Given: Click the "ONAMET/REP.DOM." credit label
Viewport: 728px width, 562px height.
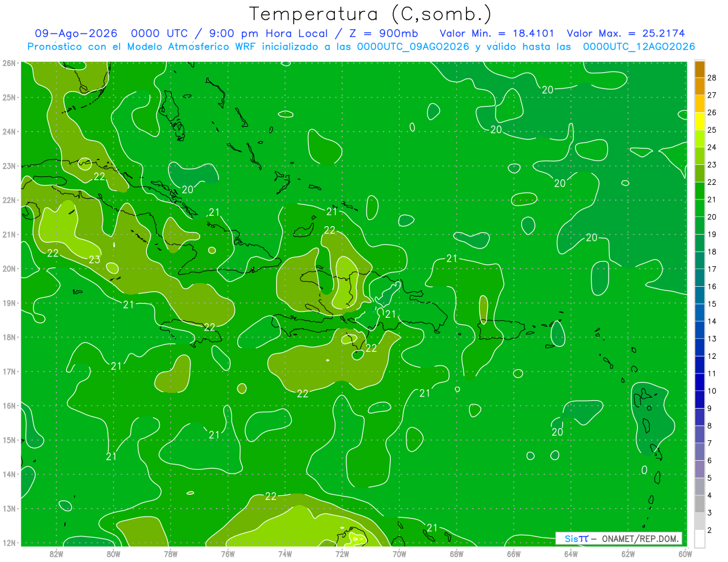Looking at the screenshot, I should (641, 538).
